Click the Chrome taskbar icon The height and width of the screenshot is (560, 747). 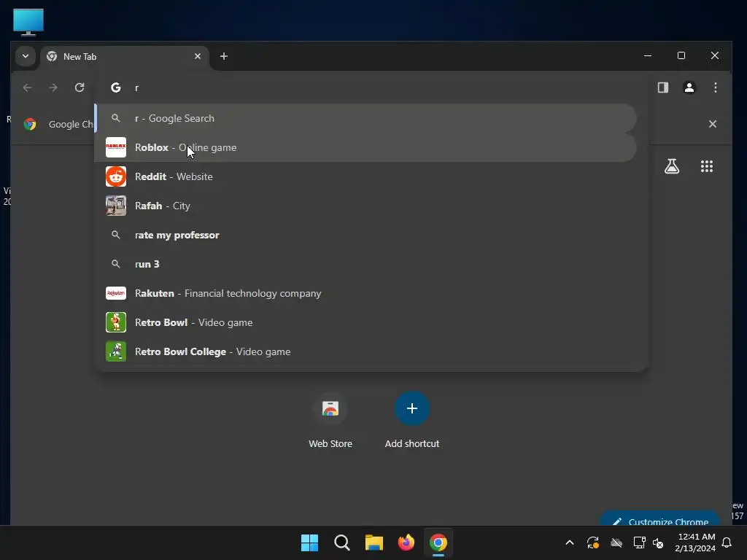pos(438,542)
